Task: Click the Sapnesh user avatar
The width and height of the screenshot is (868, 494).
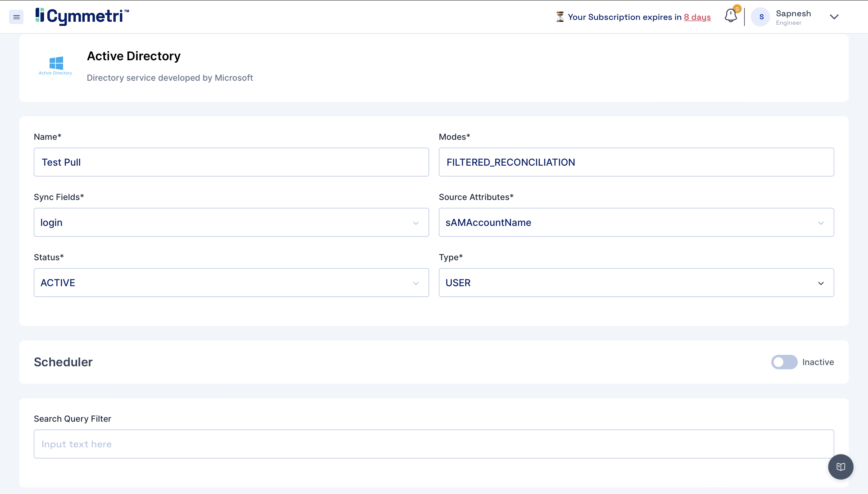Action: tap(761, 17)
